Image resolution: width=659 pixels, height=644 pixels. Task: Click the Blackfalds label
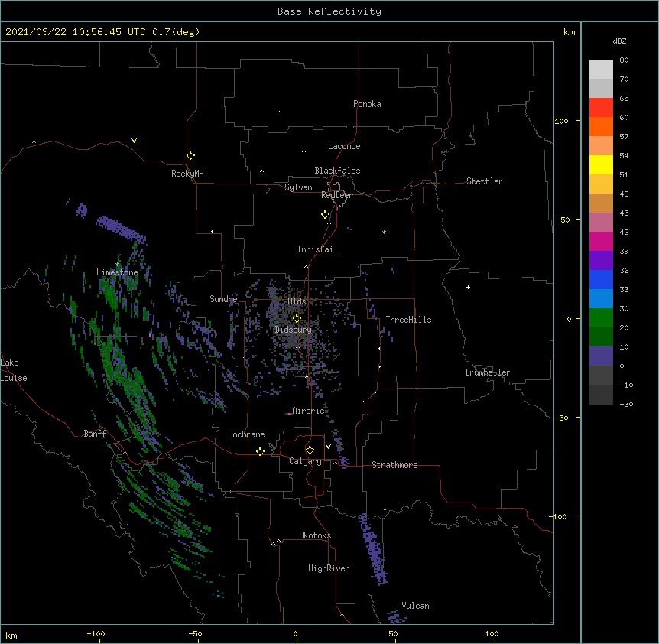[337, 171]
